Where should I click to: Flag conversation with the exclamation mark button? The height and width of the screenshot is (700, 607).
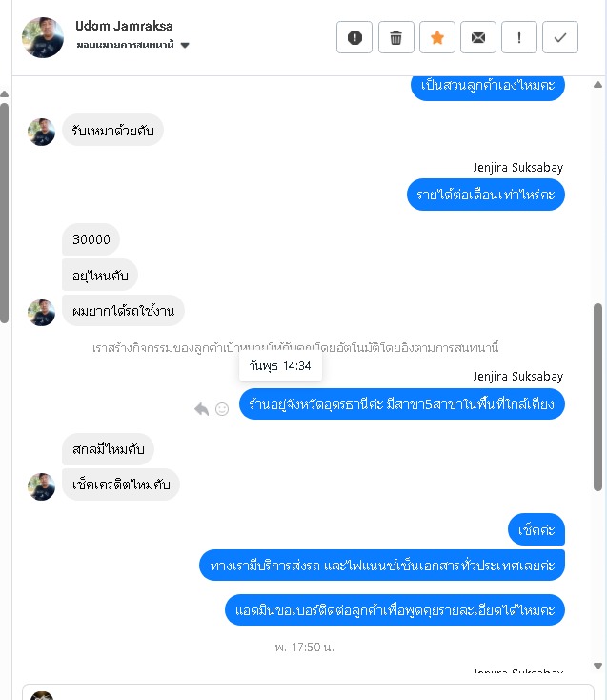[519, 37]
